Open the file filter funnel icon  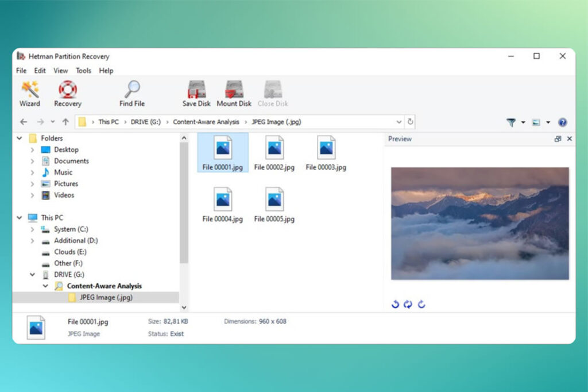click(x=510, y=122)
